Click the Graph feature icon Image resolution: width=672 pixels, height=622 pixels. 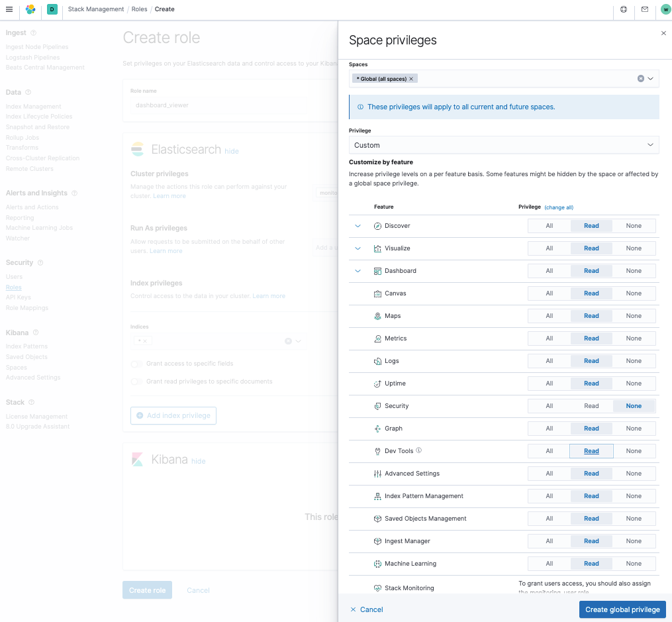pyautogui.click(x=377, y=429)
